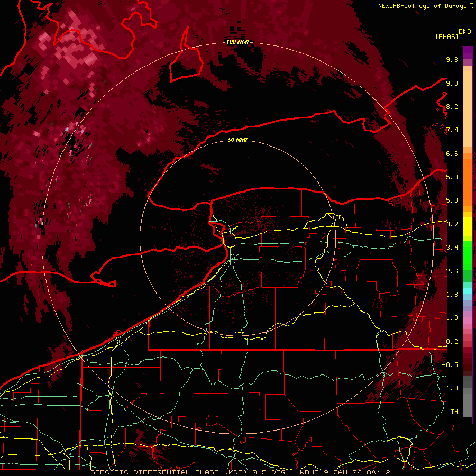Select the 2.6 legend value

pyautogui.click(x=452, y=271)
